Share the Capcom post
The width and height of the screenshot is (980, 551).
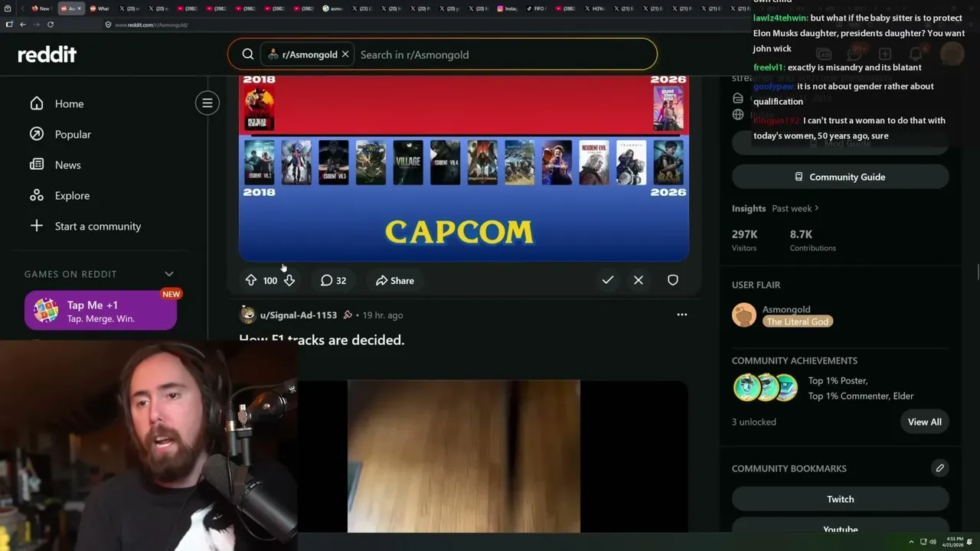pyautogui.click(x=395, y=280)
